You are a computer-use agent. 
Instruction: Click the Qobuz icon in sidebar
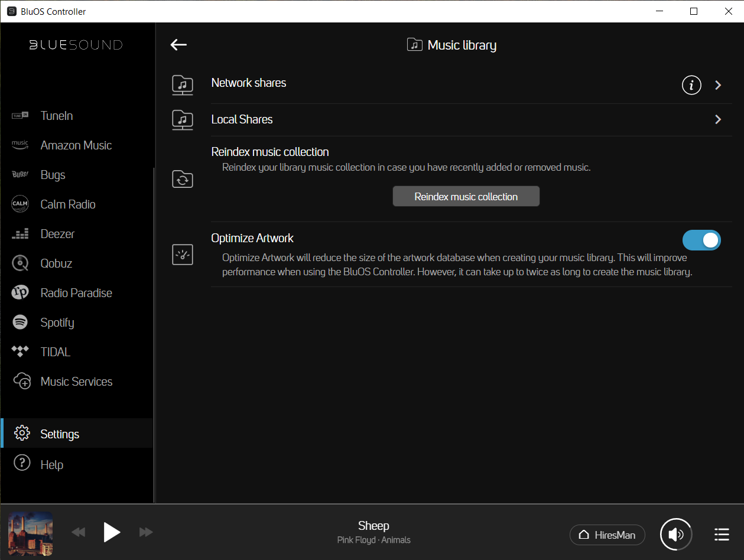pos(21,263)
